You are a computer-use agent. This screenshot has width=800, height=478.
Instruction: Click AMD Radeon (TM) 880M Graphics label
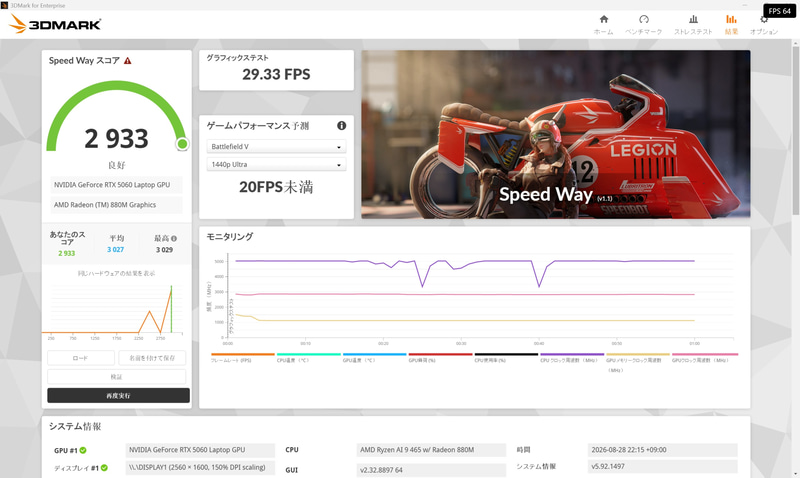[116, 205]
